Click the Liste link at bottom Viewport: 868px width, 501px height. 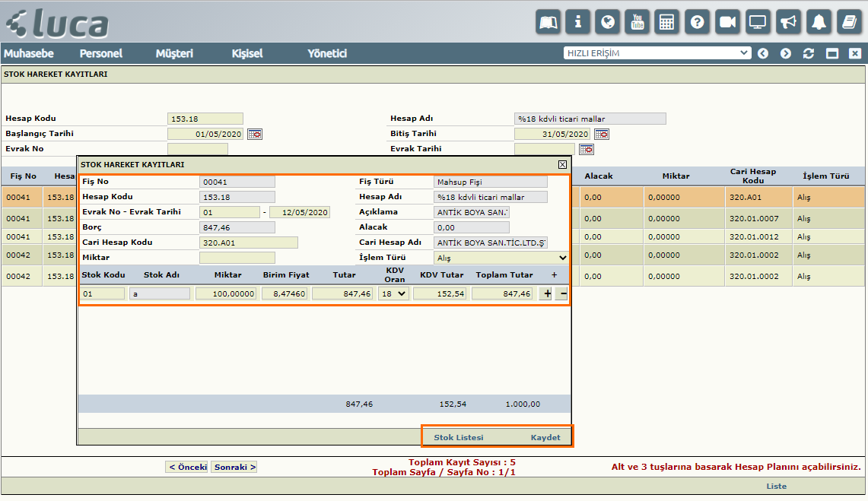(776, 487)
